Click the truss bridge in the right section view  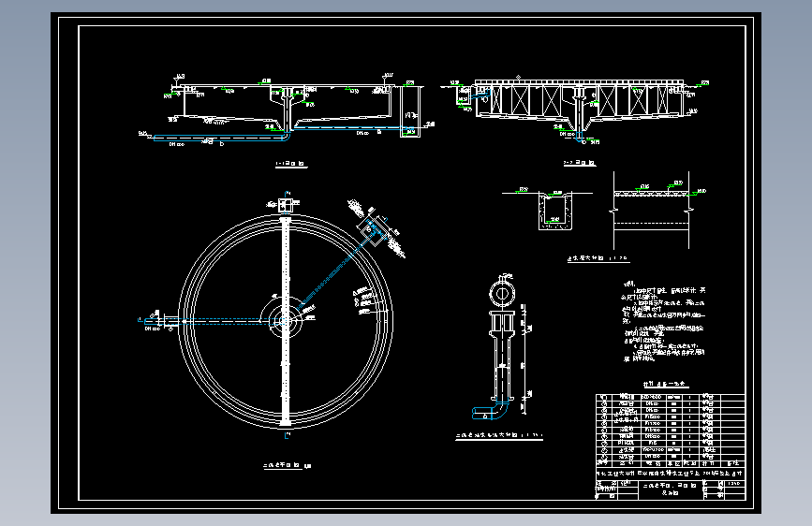[x=580, y=98]
